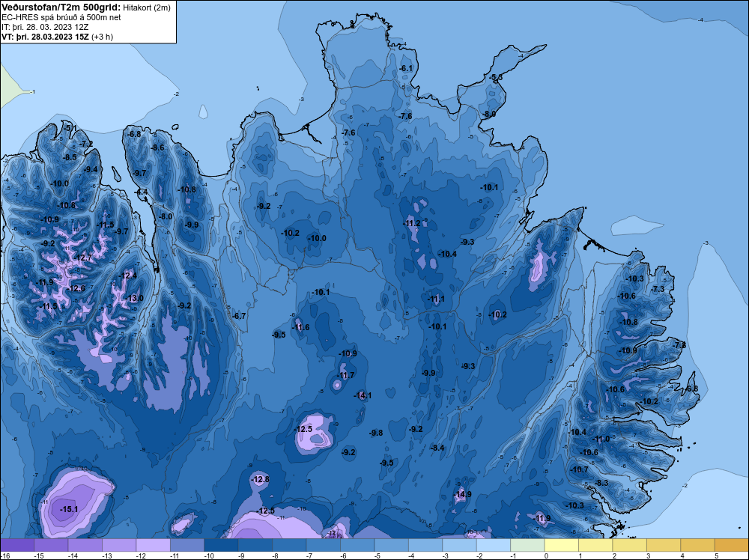The image size is (749, 560).
Task: Select the -11.1 temperature value
Action: click(436, 299)
